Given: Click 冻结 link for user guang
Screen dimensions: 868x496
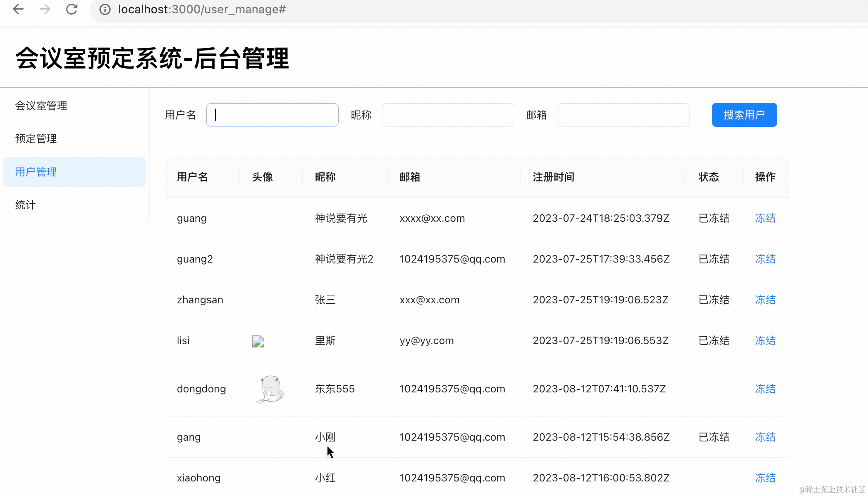Looking at the screenshot, I should (765, 218).
